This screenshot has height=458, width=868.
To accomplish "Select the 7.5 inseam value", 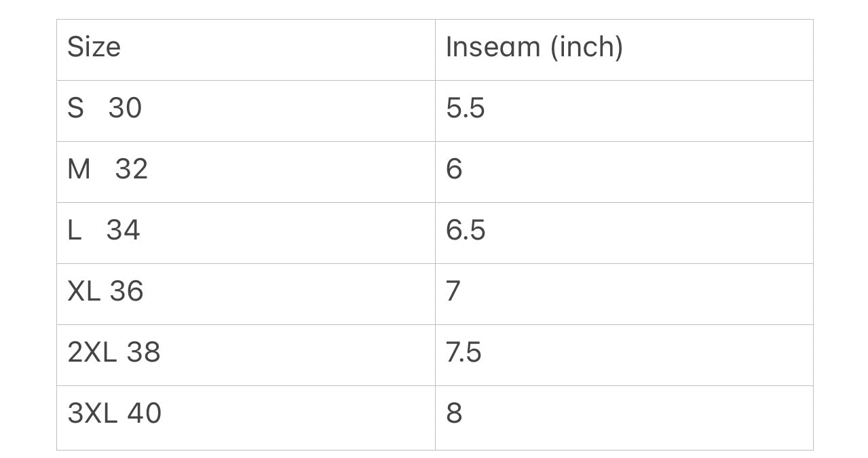I will click(464, 352).
